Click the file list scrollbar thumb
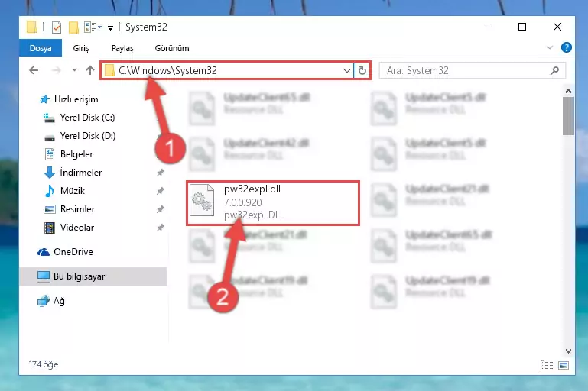 [568, 116]
